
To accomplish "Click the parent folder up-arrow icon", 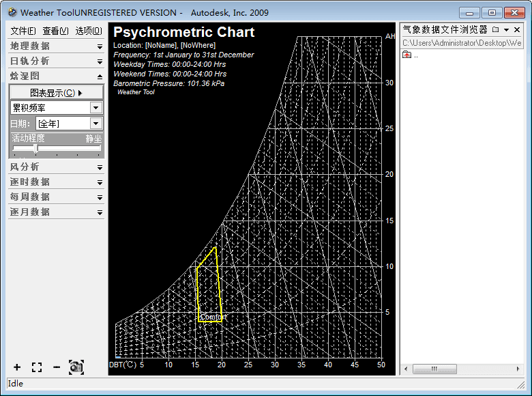I will 407,55.
